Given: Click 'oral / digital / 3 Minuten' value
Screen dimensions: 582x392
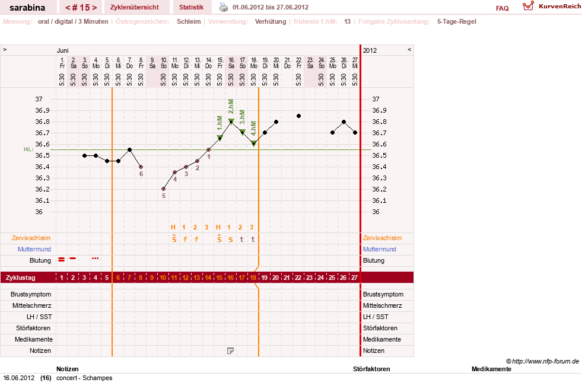Looking at the screenshot, I should [73, 21].
